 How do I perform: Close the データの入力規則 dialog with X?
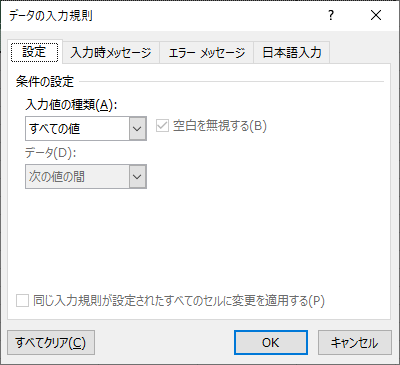click(376, 15)
